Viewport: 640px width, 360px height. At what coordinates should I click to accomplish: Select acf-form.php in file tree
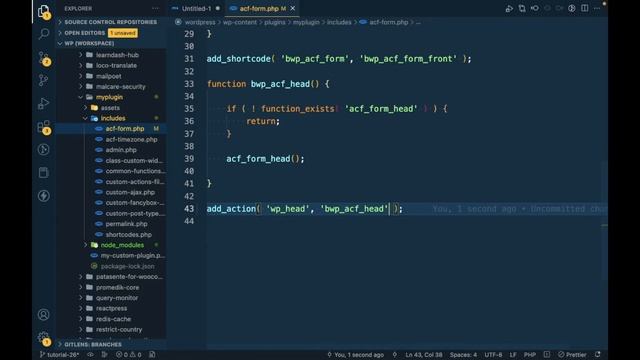coord(124,129)
